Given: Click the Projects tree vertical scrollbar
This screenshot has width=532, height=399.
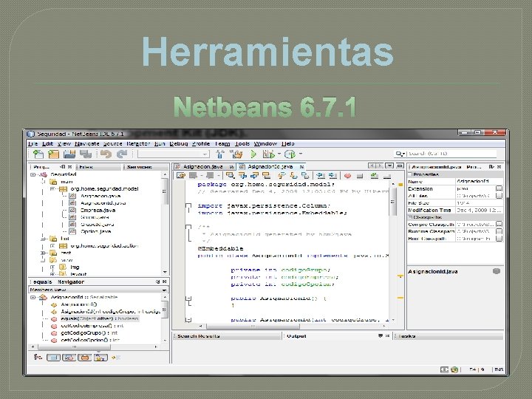Looking at the screenshot, I should pyautogui.click(x=165, y=223).
